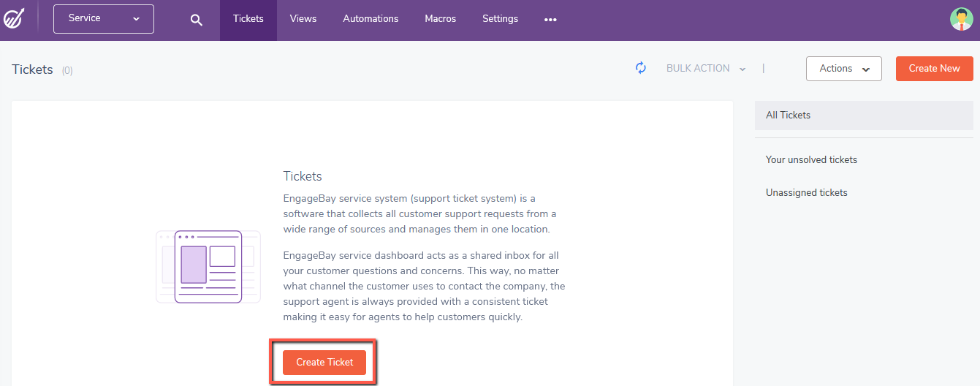Select Unassigned tickets view
Viewport: 980px width, 386px height.
click(x=807, y=193)
